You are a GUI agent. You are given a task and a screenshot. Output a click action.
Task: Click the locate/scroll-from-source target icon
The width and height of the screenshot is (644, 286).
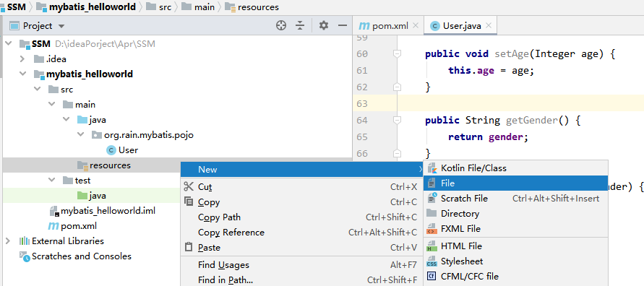tap(281, 25)
